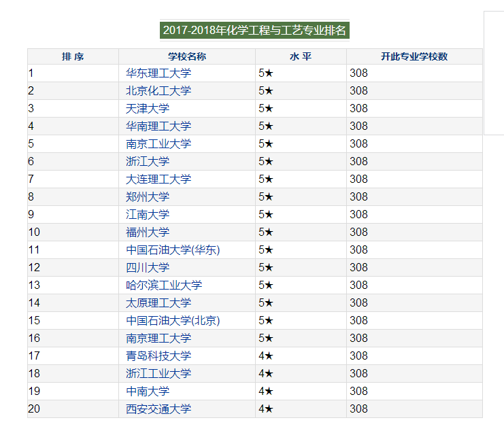This screenshot has width=504, height=433.
Task: Visit the 南京工业大学 entry
Action: [x=158, y=143]
